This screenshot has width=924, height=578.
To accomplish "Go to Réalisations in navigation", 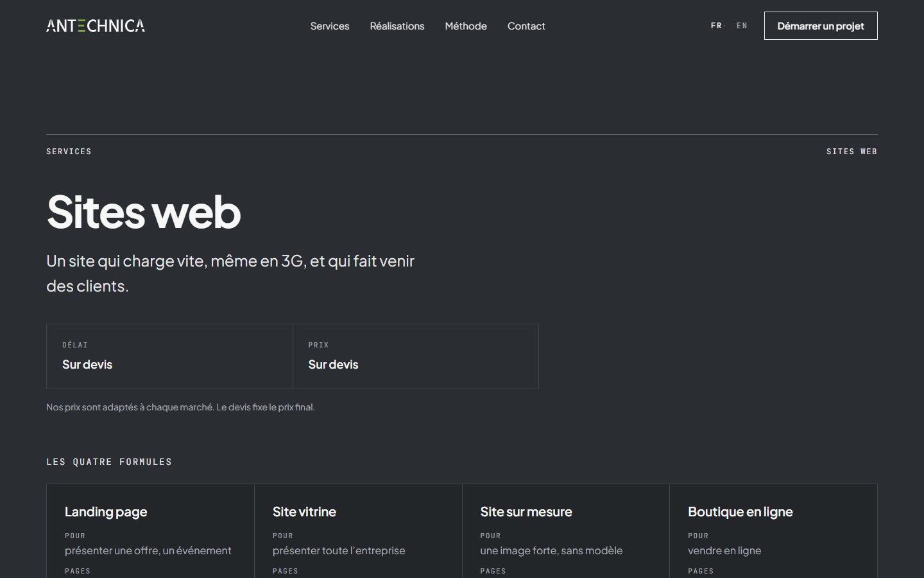I will [397, 26].
